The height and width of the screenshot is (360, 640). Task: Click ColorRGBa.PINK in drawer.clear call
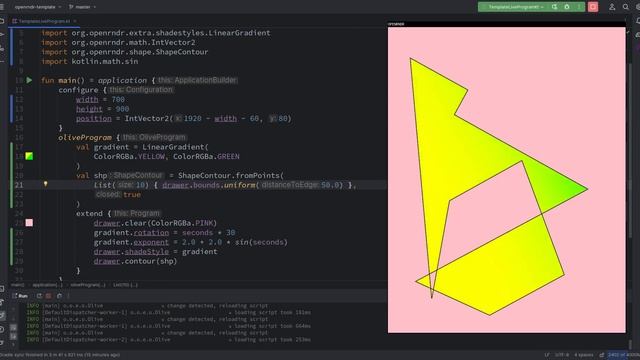click(x=182, y=223)
